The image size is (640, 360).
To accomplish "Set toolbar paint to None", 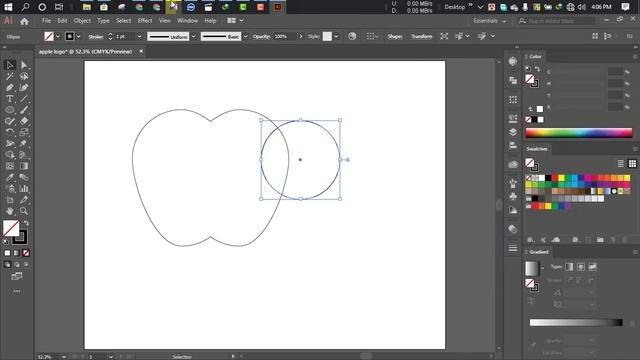I will (x=26, y=253).
